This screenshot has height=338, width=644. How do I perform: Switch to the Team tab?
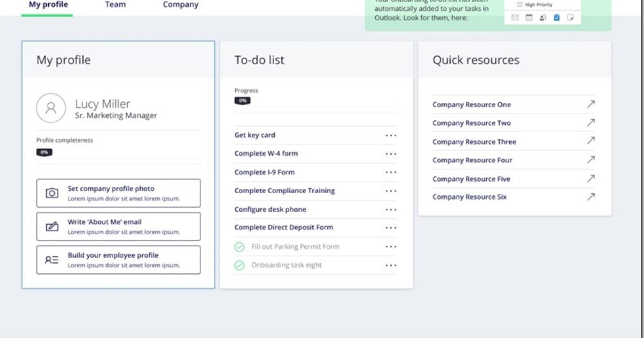click(x=115, y=5)
